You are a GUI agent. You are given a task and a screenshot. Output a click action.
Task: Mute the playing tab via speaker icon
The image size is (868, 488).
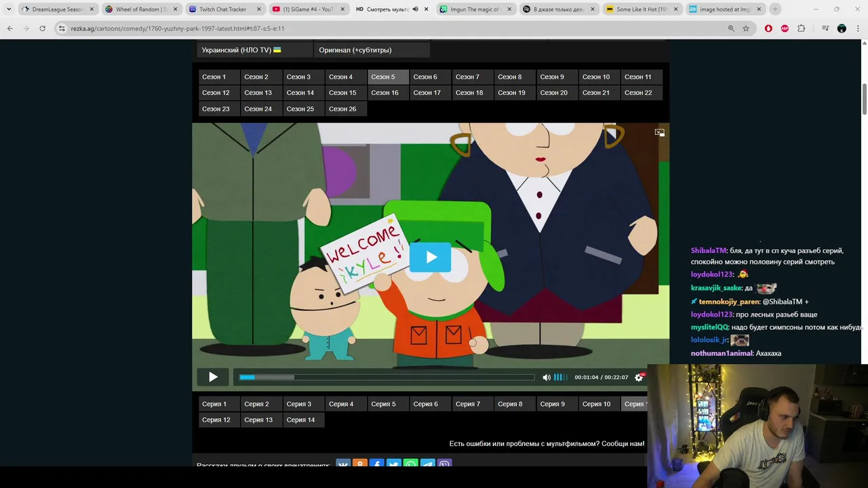[415, 9]
